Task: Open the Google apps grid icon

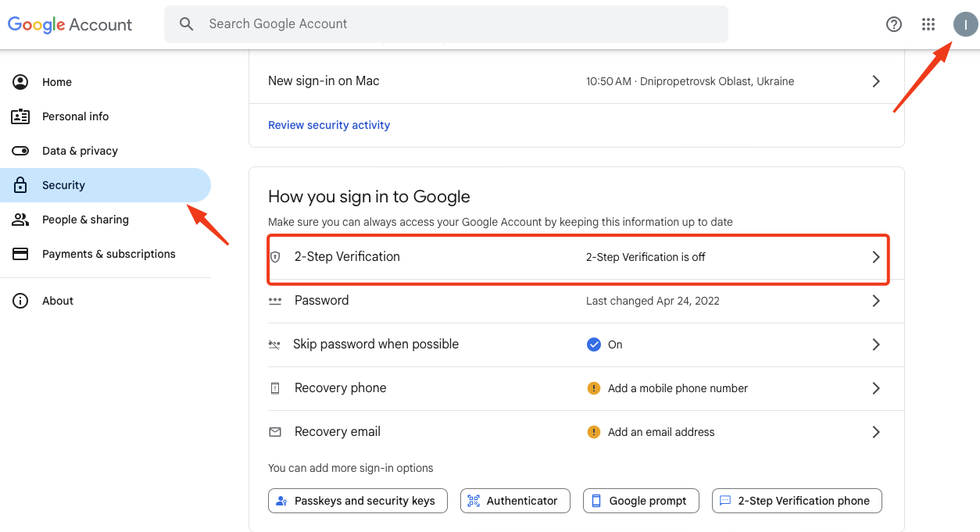Action: (x=928, y=24)
